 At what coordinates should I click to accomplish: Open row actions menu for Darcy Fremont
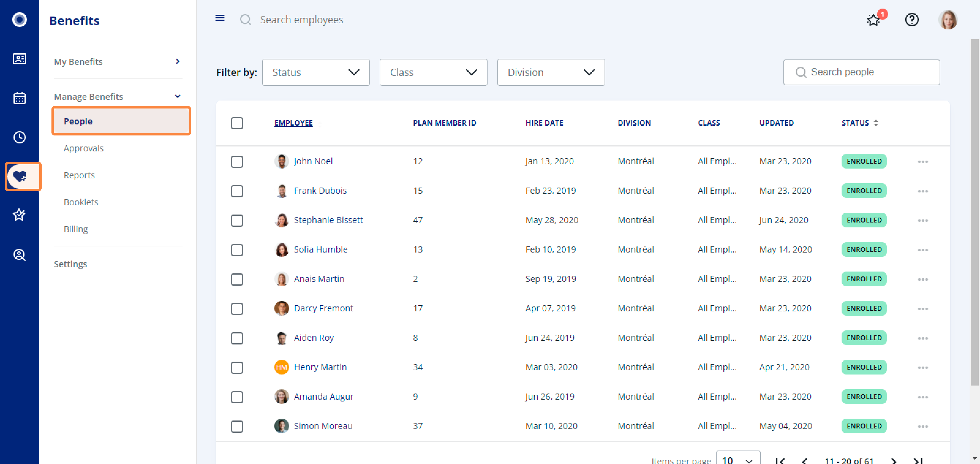(922, 309)
